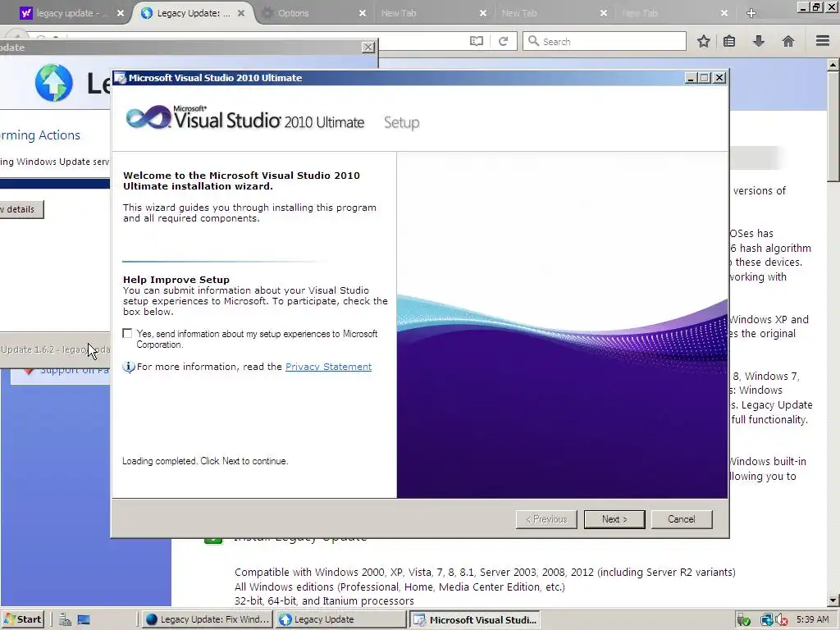Switch to Legacy Update taskbar window
This screenshot has width=840, height=630.
click(x=340, y=619)
